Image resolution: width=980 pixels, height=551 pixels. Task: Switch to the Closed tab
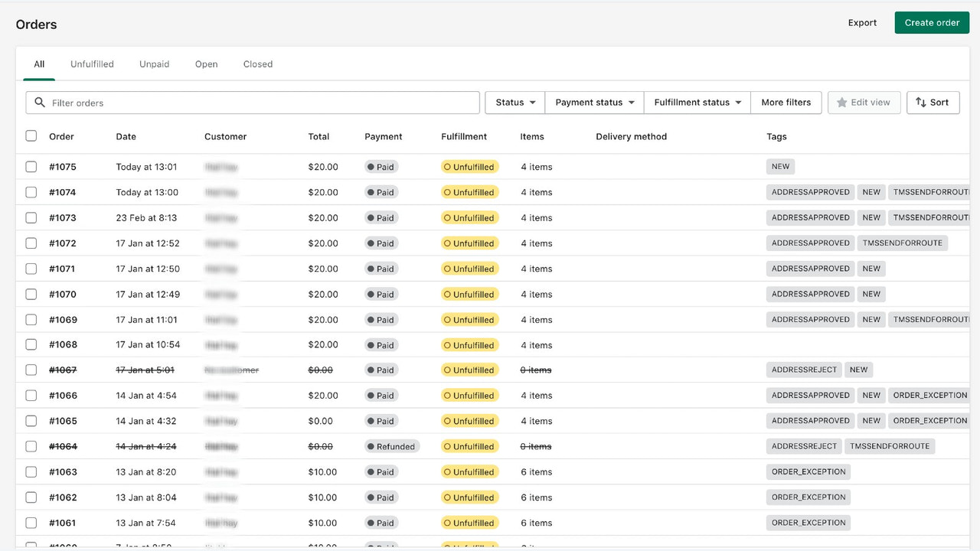(x=257, y=64)
